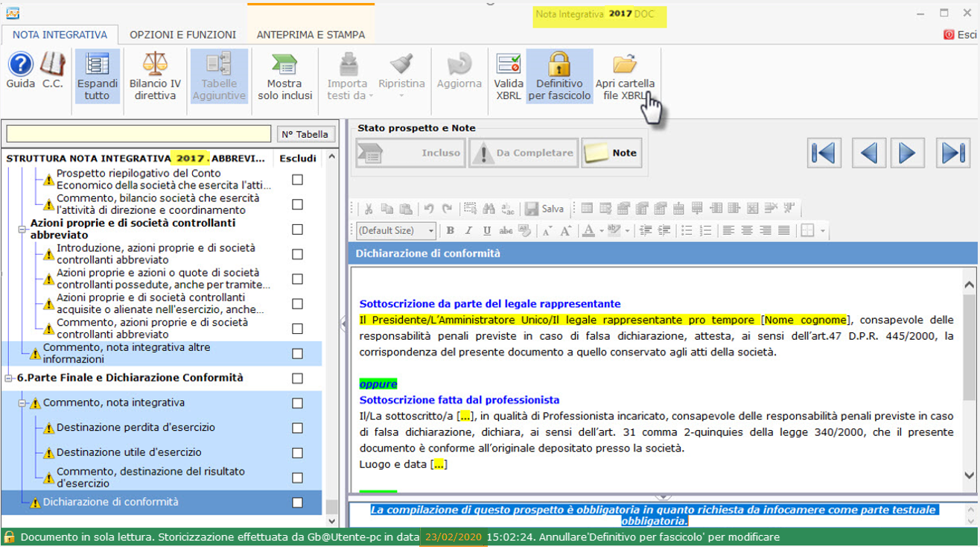This screenshot has height=547, width=980.
Task: Click the Copy icon in editor toolbar
Action: 386,209
